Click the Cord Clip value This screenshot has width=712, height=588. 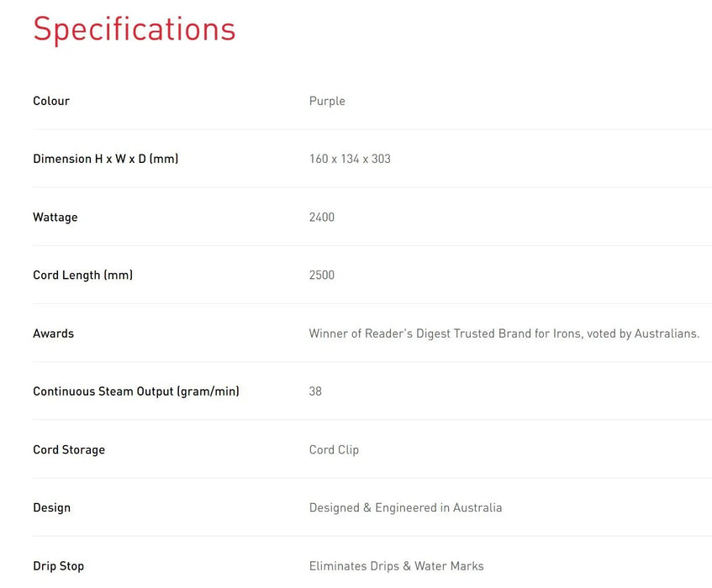point(334,449)
